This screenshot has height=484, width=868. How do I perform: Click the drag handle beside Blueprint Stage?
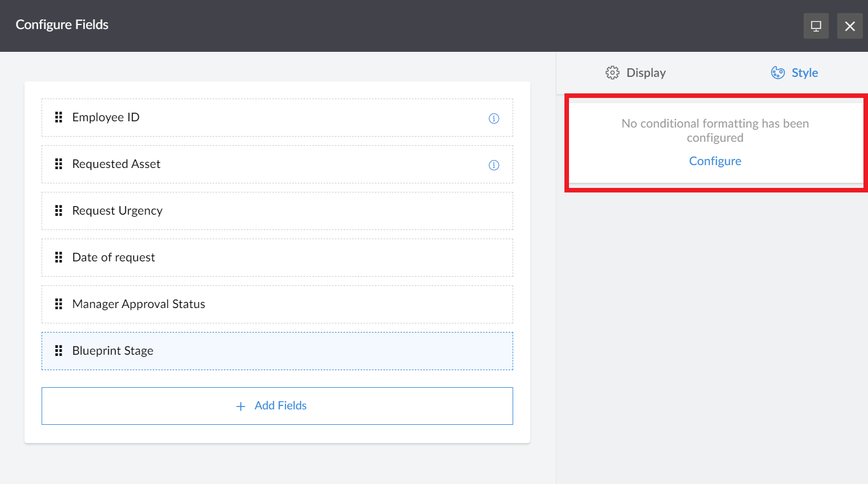pyautogui.click(x=58, y=351)
